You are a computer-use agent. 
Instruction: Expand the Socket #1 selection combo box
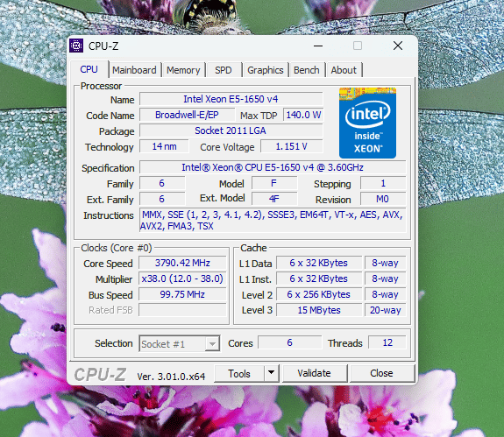(x=180, y=344)
